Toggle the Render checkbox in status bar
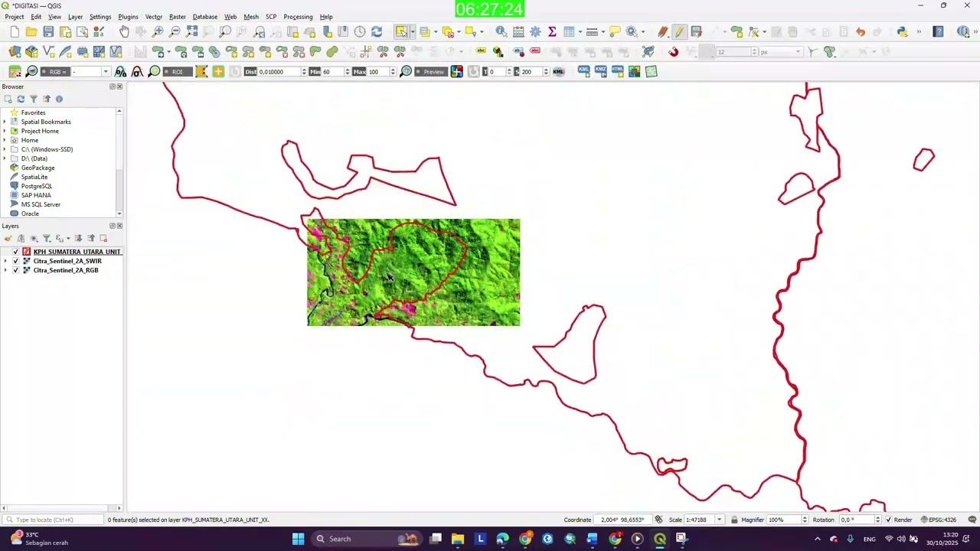The height and width of the screenshot is (551, 980). click(888, 520)
